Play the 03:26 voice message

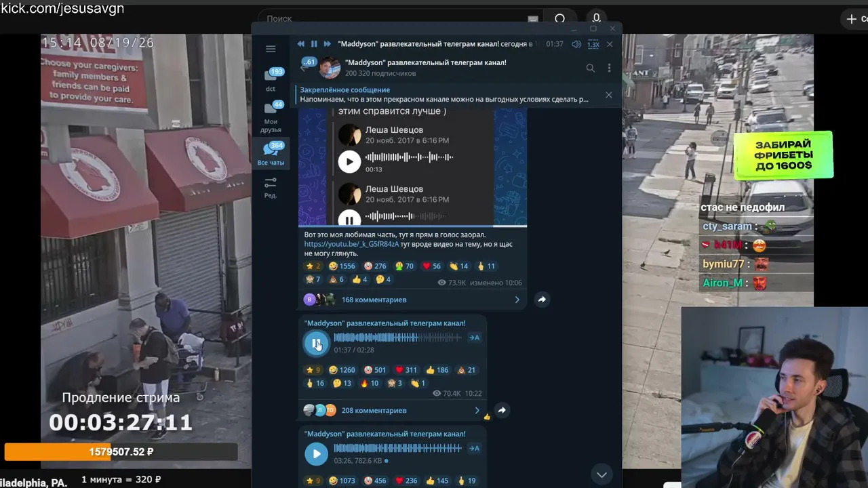tap(316, 453)
